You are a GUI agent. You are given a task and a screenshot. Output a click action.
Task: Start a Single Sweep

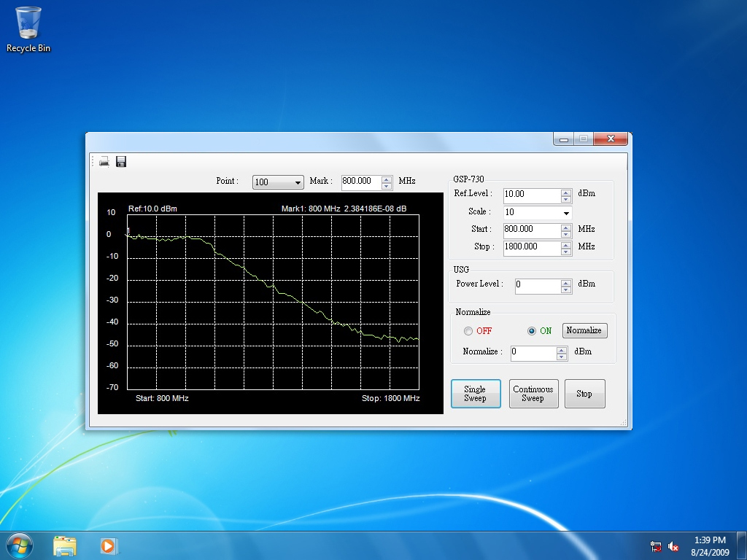click(476, 393)
